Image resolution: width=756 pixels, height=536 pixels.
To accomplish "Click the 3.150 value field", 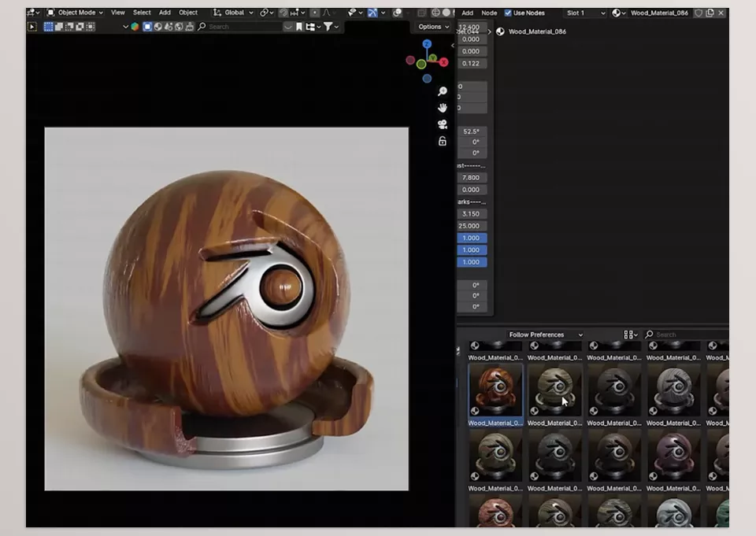I will coord(472,213).
